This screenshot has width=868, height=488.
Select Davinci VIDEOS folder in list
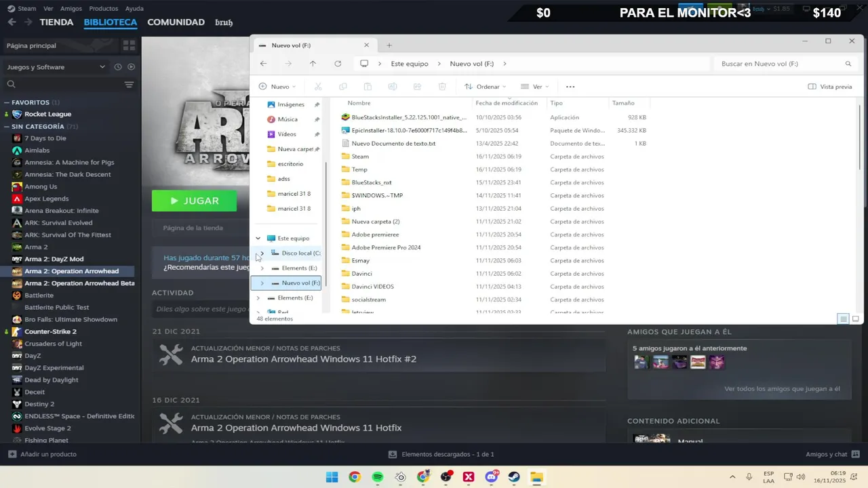pos(367,287)
